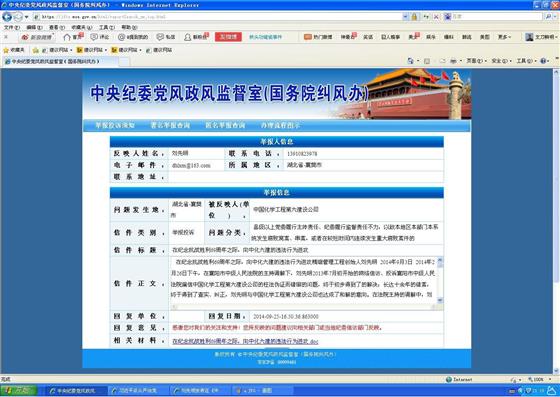Click the red X stop-loading icon

tap(436, 16)
